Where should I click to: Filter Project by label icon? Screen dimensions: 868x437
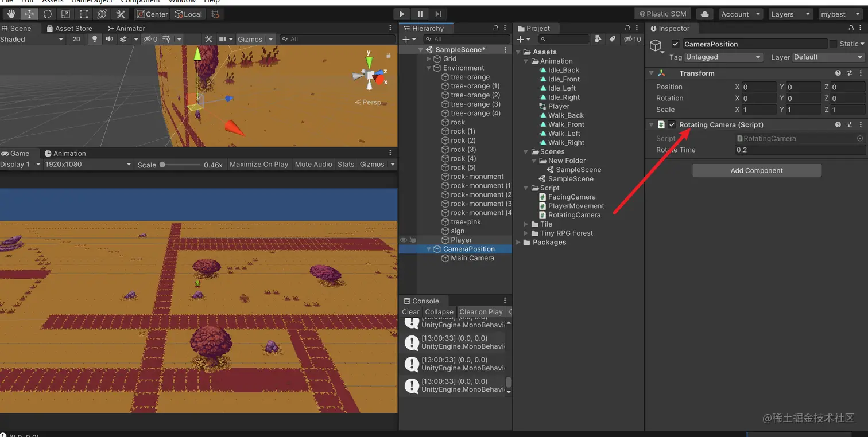coord(613,39)
